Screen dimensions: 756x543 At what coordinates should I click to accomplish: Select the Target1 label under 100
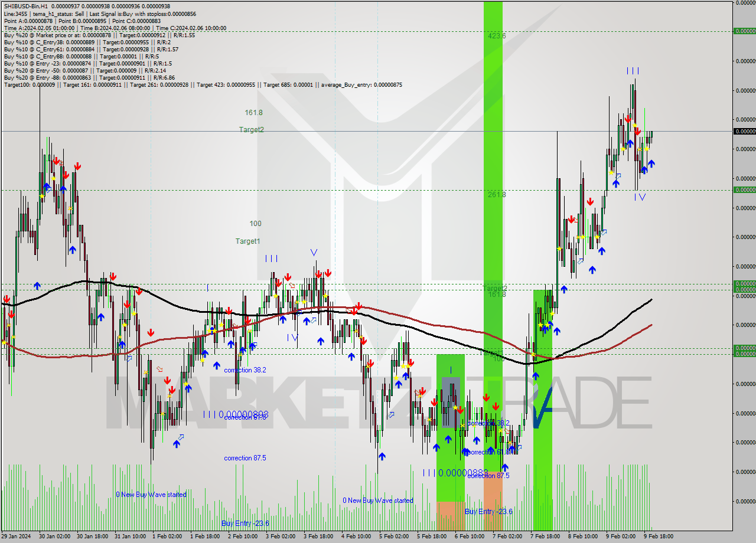tap(247, 241)
